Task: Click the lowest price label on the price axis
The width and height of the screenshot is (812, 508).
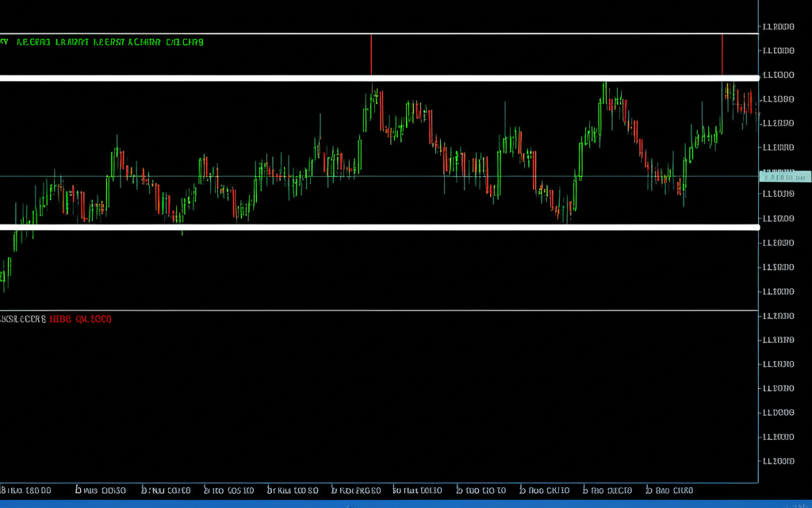Action: pos(777,461)
